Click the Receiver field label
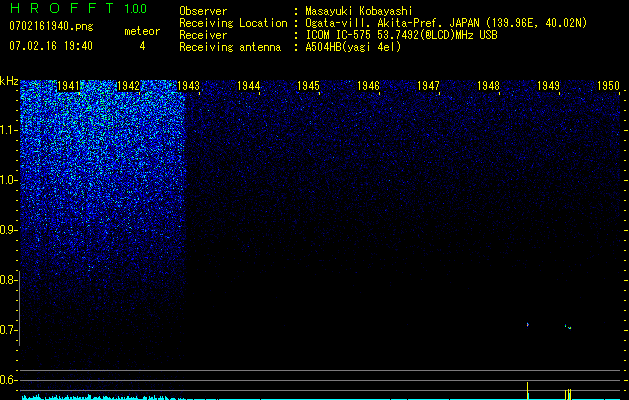 point(203,35)
